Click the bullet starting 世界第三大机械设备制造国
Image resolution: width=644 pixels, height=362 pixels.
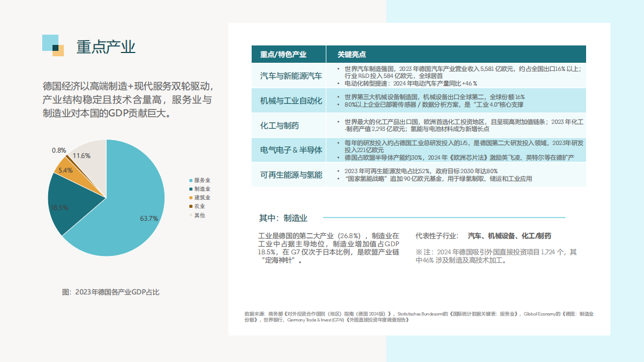[435, 97]
